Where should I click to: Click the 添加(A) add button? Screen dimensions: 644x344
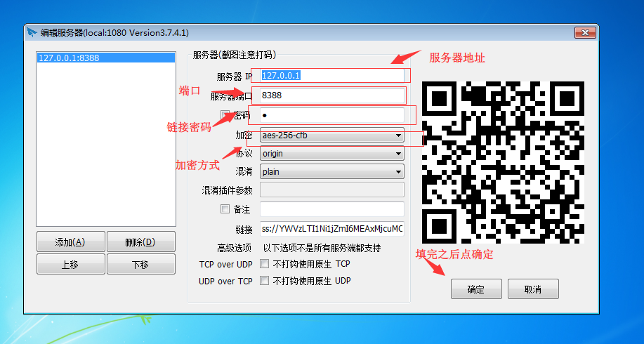click(x=71, y=242)
